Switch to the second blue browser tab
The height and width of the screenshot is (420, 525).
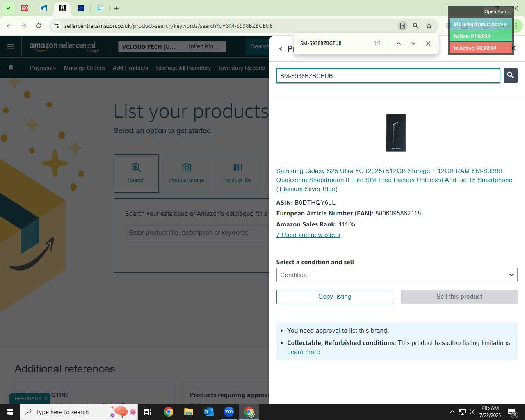click(x=43, y=8)
